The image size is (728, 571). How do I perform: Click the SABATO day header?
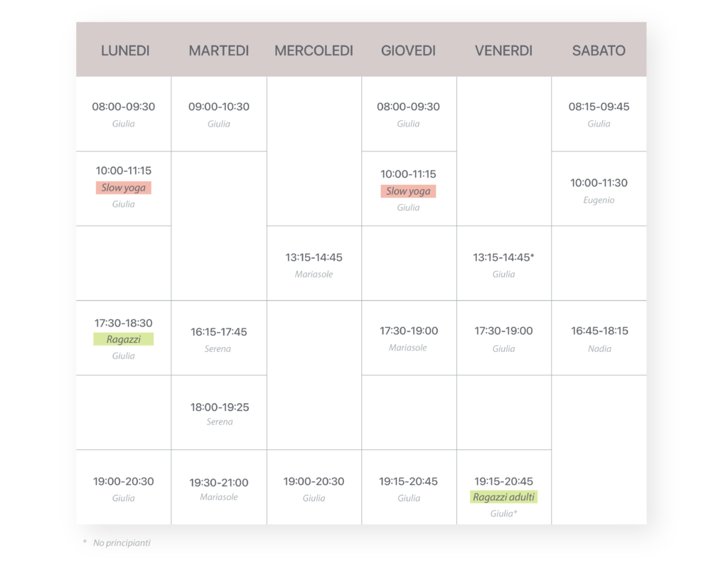(599, 50)
